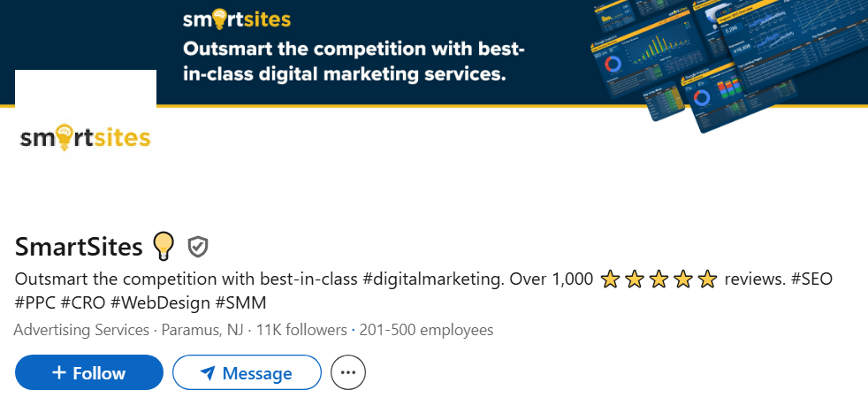
Task: Open the #PPC hashtag
Action: click(34, 302)
